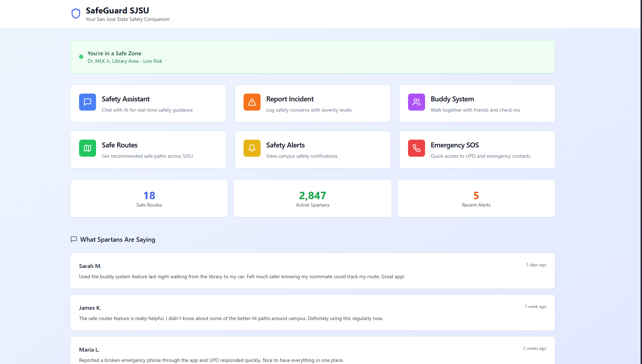This screenshot has height=364, width=642.
Task: Click the green safe zone status dot
Action: click(x=81, y=57)
